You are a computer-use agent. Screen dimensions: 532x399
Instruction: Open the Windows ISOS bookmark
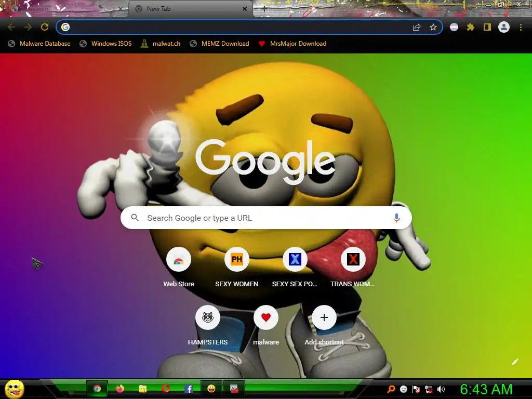tap(105, 44)
